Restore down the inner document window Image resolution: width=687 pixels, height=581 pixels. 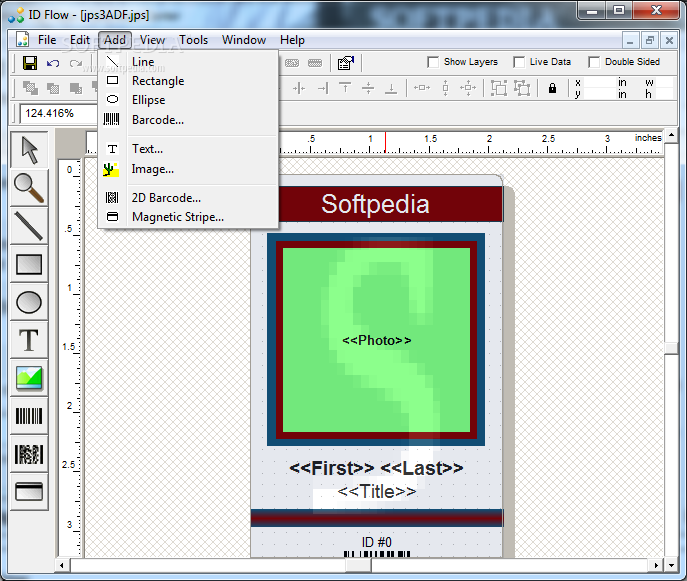650,40
